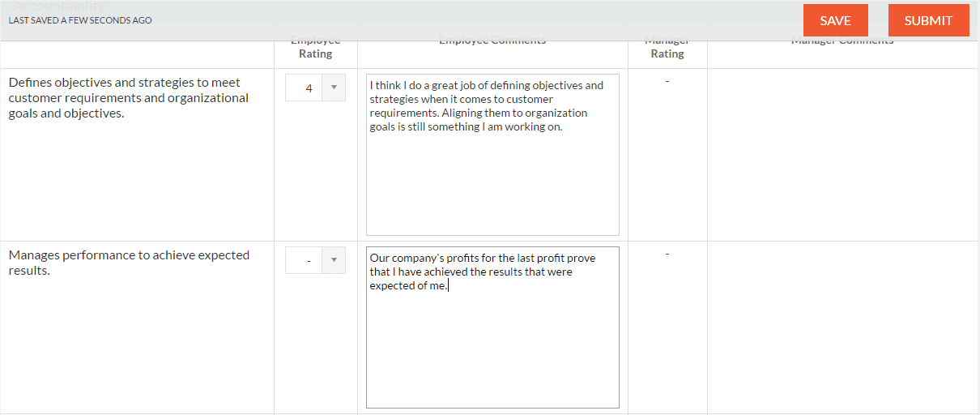The height and width of the screenshot is (415, 980).
Task: Click the Last Saved status text
Action: click(x=80, y=20)
